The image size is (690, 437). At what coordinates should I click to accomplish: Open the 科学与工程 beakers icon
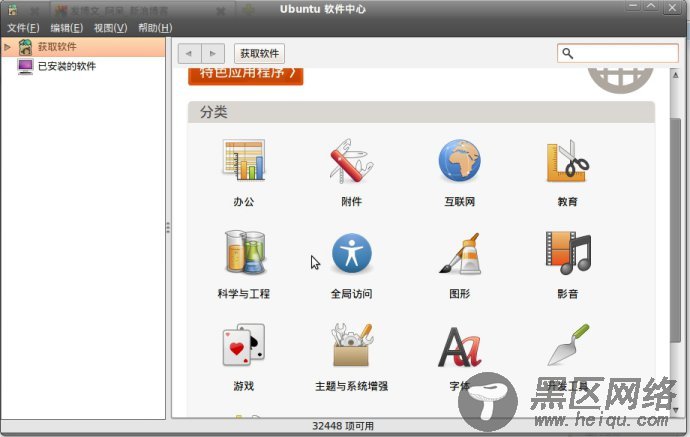tap(245, 252)
